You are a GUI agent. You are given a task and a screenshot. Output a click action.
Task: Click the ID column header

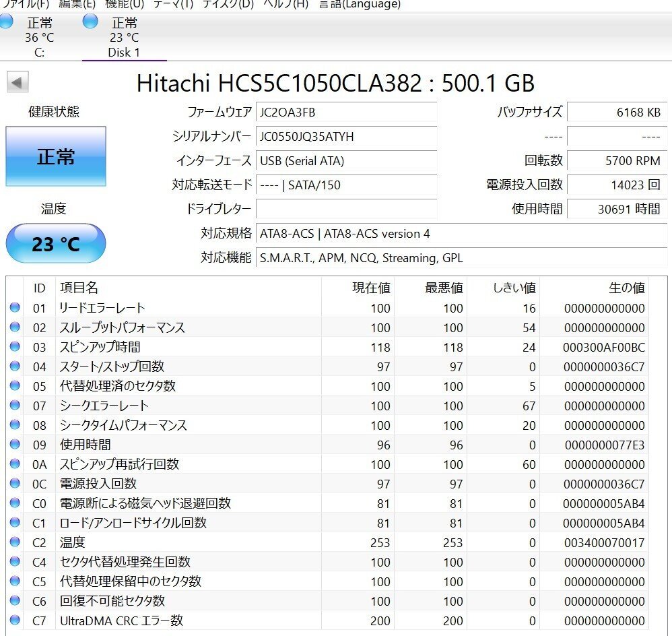point(40,288)
